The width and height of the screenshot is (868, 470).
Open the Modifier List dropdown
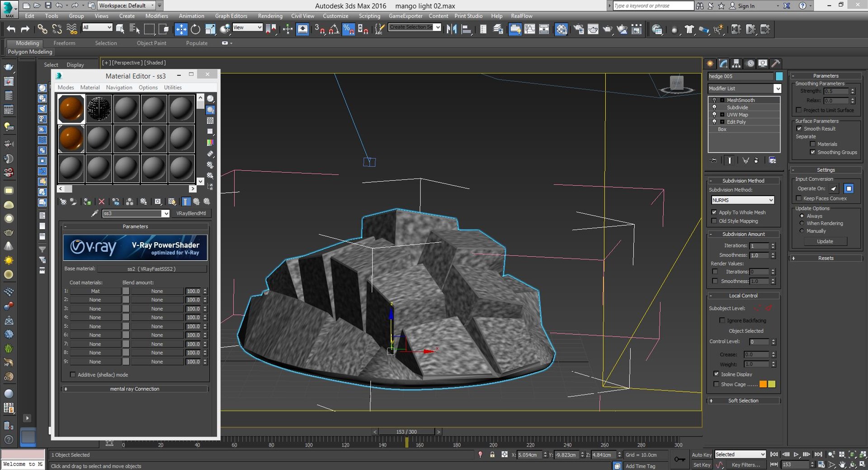745,89
